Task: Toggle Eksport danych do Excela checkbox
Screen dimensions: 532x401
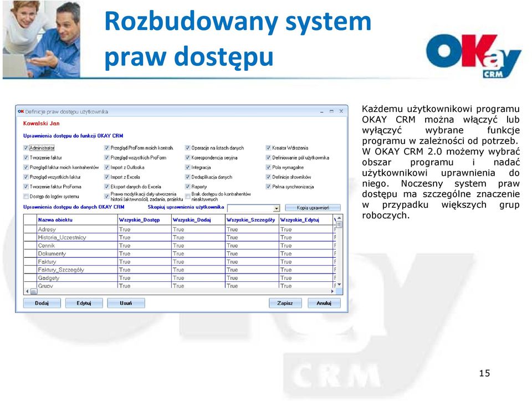Action: click(x=106, y=187)
